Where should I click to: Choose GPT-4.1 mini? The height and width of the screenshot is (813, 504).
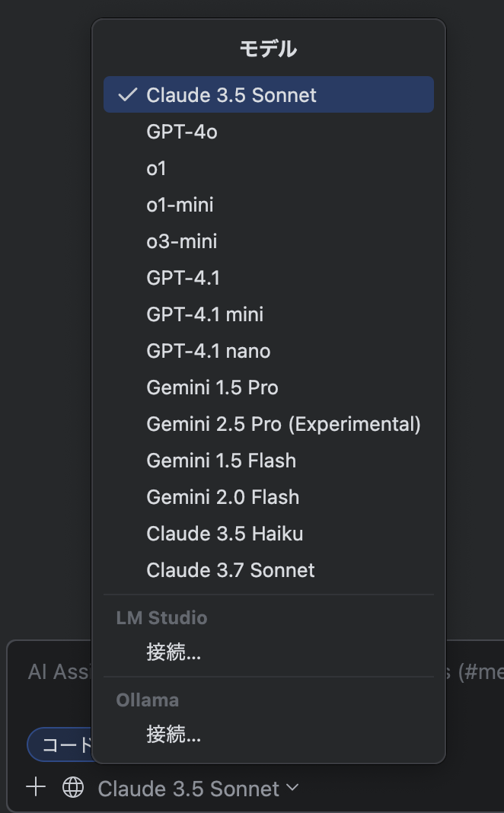point(269,314)
